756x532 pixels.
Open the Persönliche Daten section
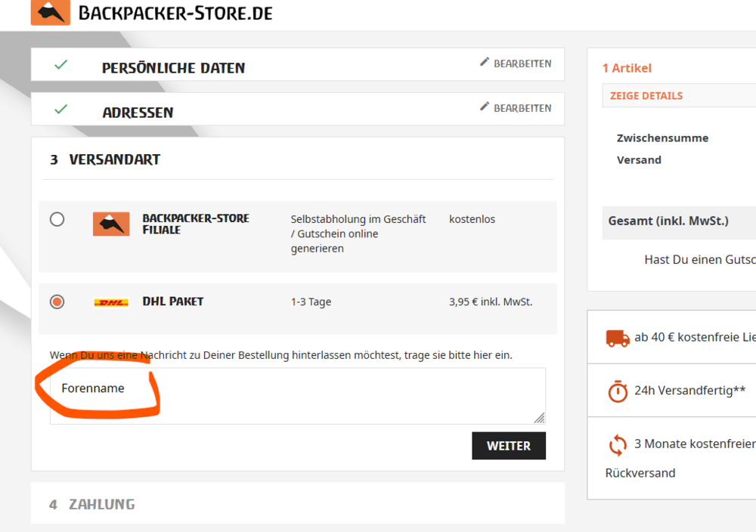[173, 68]
